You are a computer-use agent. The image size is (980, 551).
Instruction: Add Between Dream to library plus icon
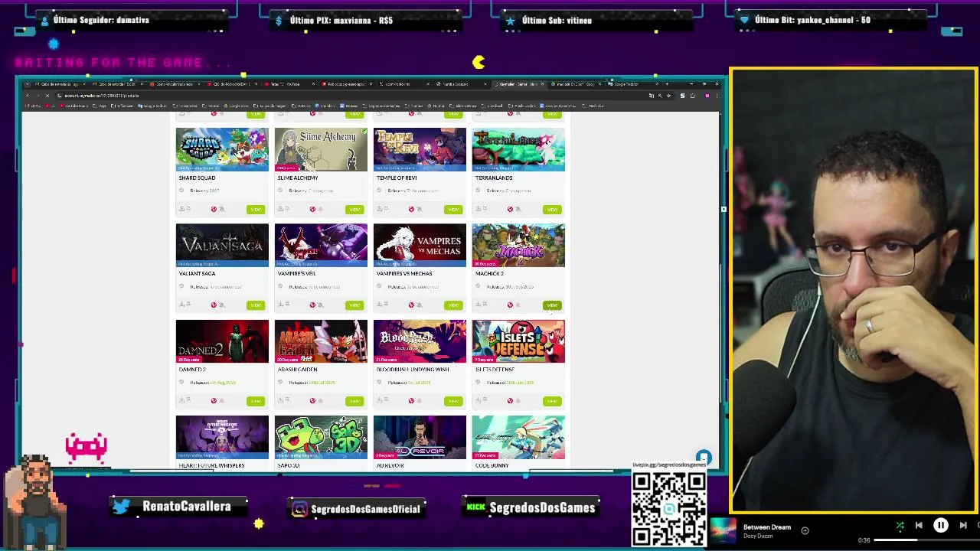click(x=805, y=530)
